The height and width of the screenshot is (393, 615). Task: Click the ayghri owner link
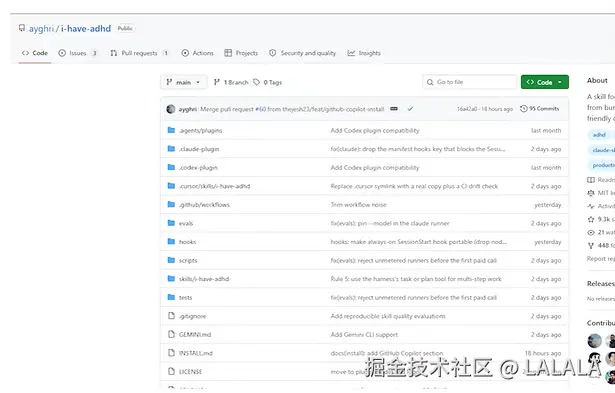41,29
